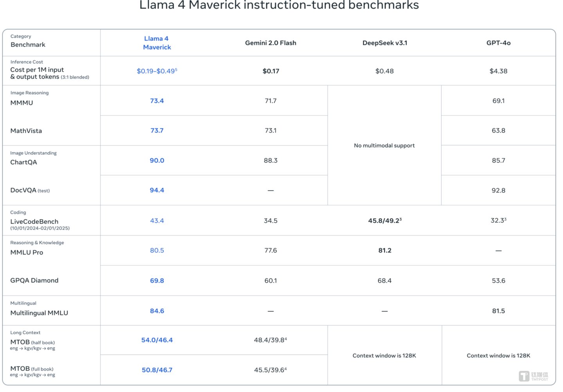
Task: Select DeepSeek's 45.8/49.2 LiveCodeBench score
Action: coord(385,221)
